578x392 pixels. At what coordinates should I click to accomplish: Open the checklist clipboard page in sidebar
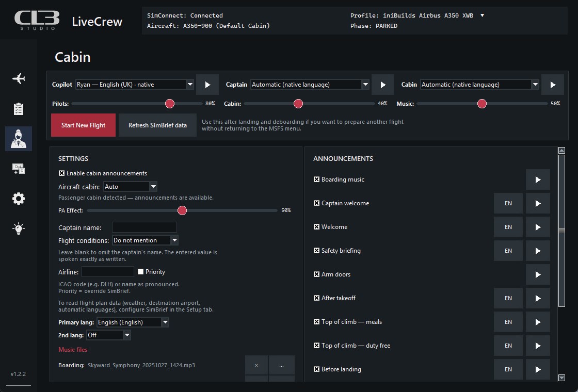tap(19, 109)
